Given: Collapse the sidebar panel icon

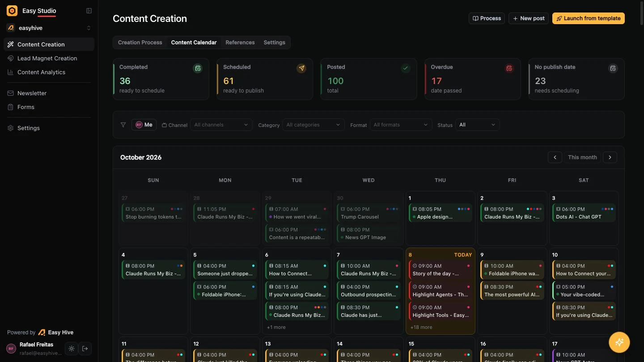Looking at the screenshot, I should pyautogui.click(x=89, y=11).
